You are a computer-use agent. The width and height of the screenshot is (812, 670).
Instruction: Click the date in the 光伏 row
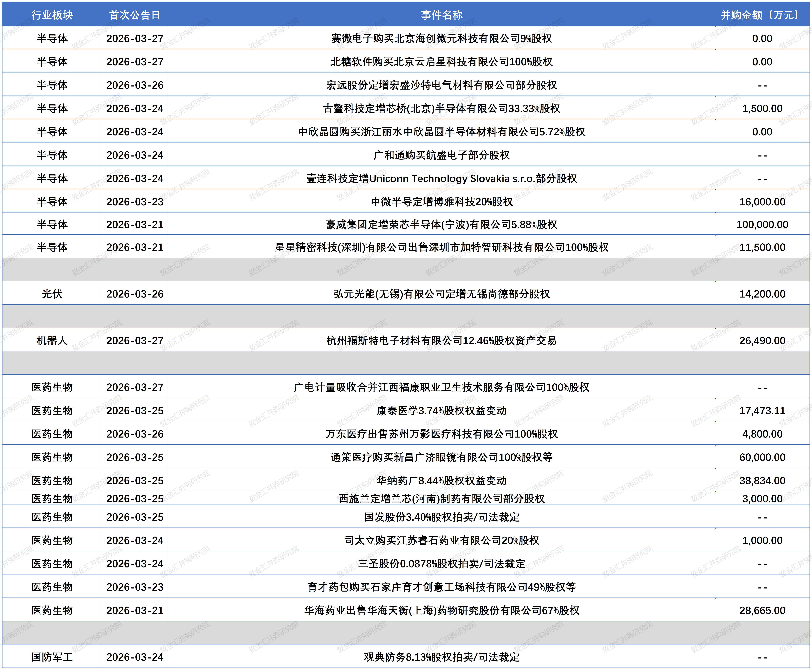tap(135, 294)
